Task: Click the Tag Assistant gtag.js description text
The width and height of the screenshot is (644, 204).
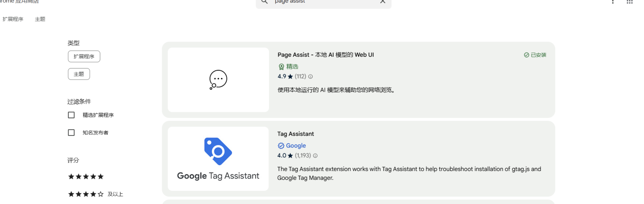Action: pos(409,173)
